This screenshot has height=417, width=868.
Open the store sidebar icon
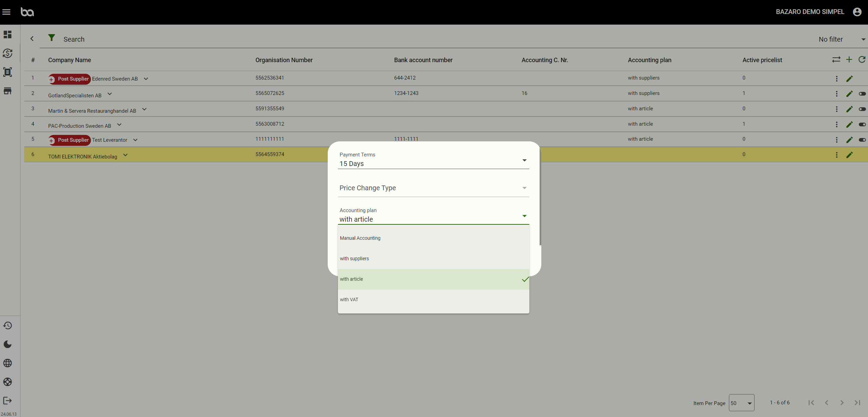coord(8,91)
